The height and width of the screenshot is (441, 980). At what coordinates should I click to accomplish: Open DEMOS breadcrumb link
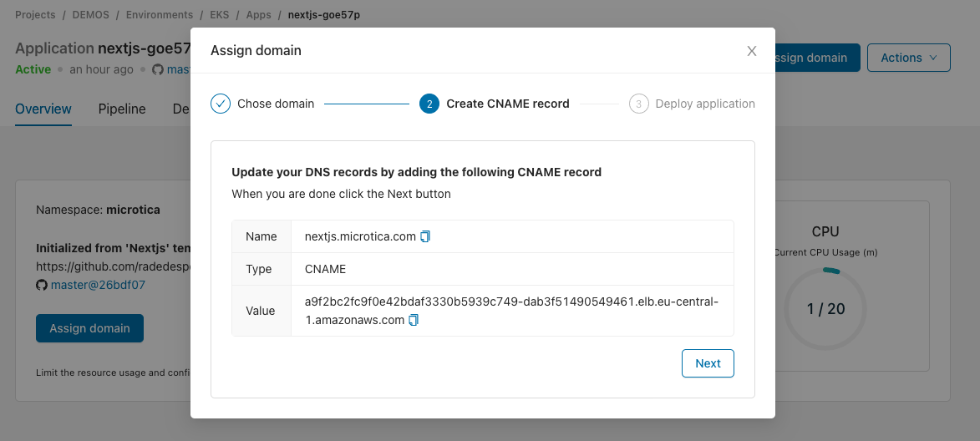pos(90,14)
